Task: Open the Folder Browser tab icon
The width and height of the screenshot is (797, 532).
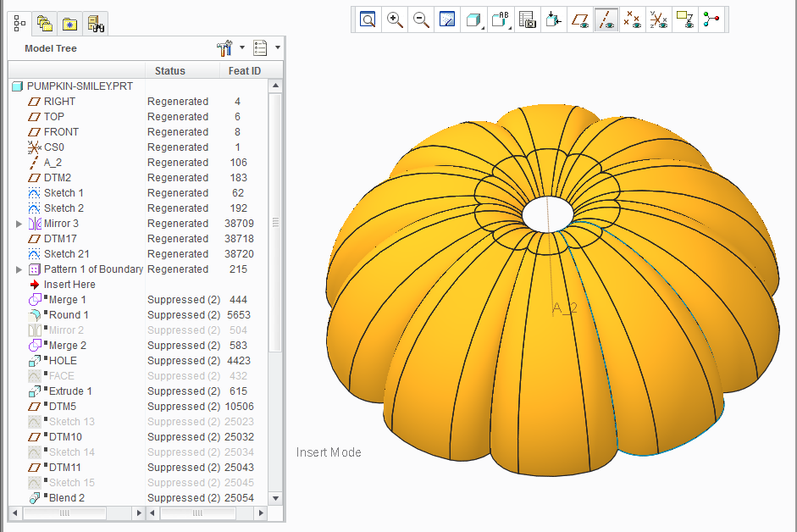Action: coord(45,24)
